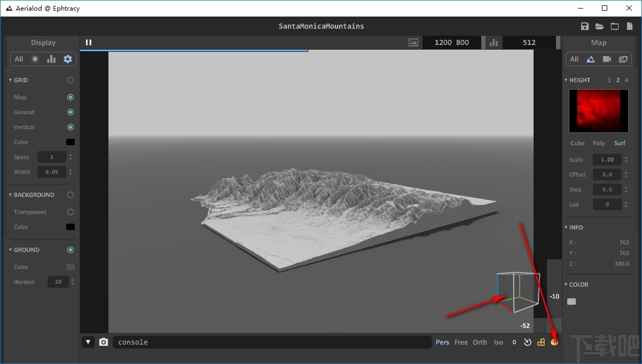The width and height of the screenshot is (642, 364).
Task: Enable Transparent background
Action: pyautogui.click(x=71, y=212)
